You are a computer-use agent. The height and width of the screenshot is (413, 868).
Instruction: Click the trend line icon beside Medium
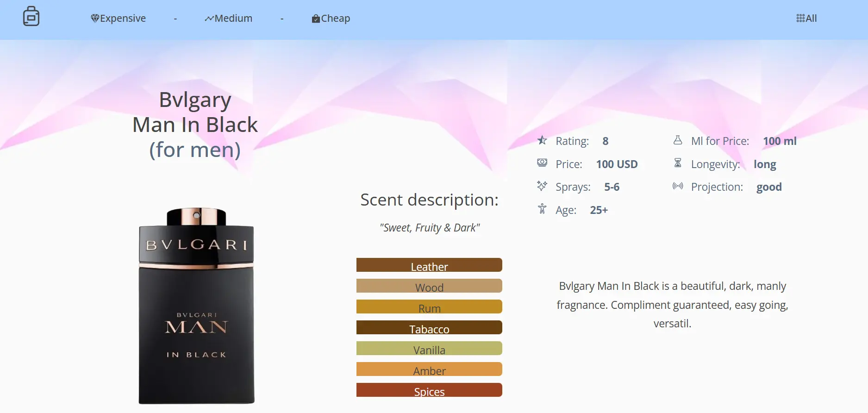pos(209,19)
